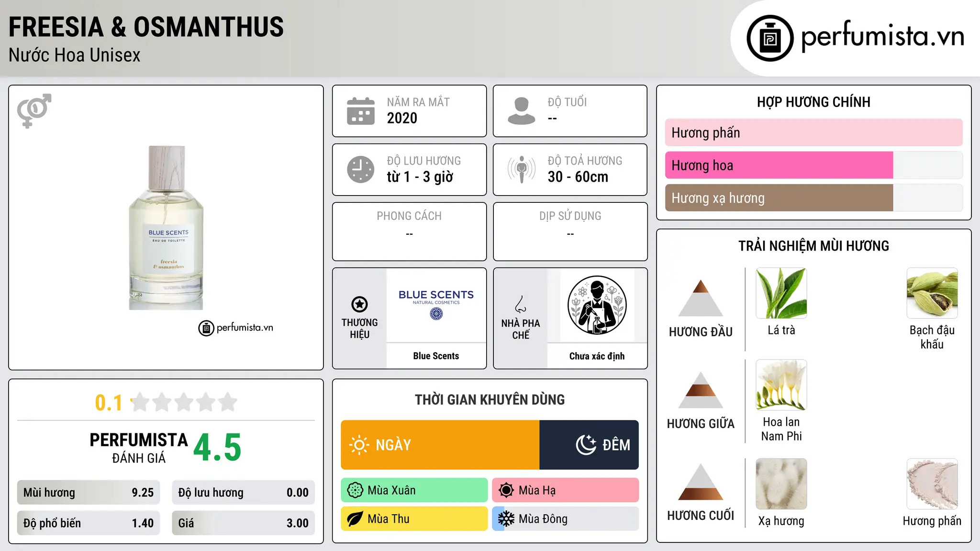Click the sun icon beside Mùa Hạ
Viewport: 980px width, 551px height.
click(506, 490)
